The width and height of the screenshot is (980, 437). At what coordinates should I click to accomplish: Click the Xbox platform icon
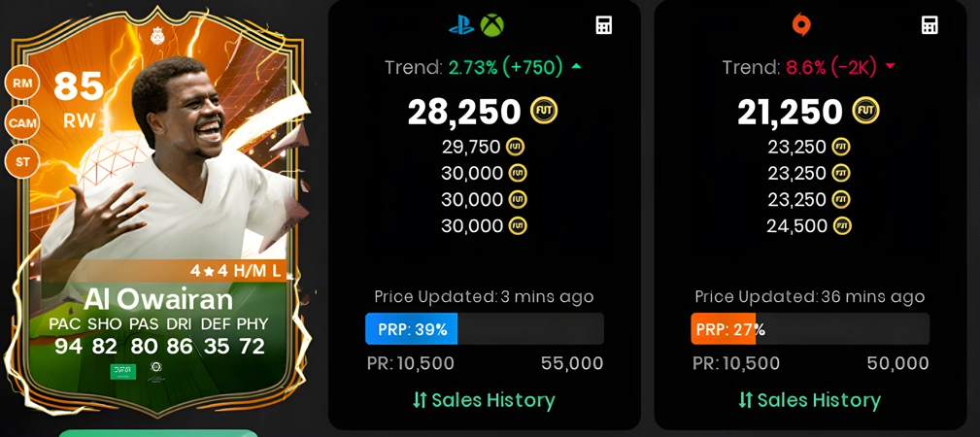click(x=491, y=25)
